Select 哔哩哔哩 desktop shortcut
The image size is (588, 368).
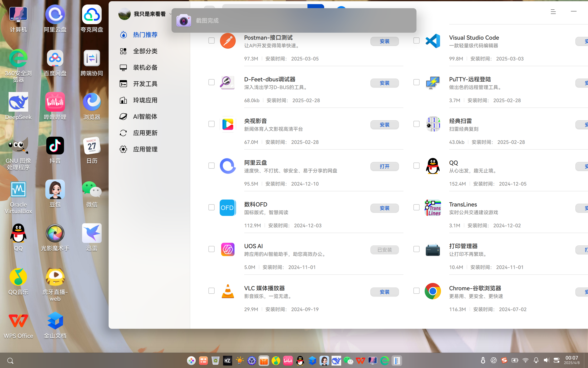[x=55, y=106]
